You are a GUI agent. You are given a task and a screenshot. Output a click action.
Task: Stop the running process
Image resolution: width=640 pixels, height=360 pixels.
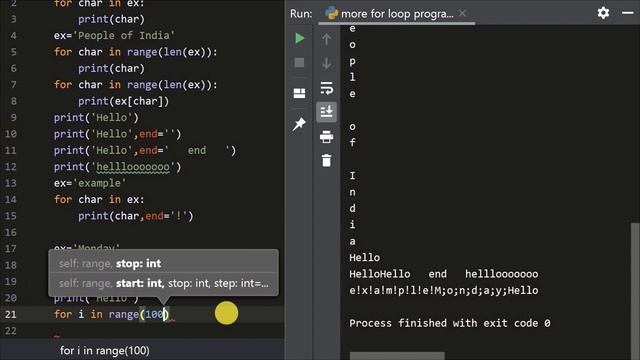[x=299, y=62]
